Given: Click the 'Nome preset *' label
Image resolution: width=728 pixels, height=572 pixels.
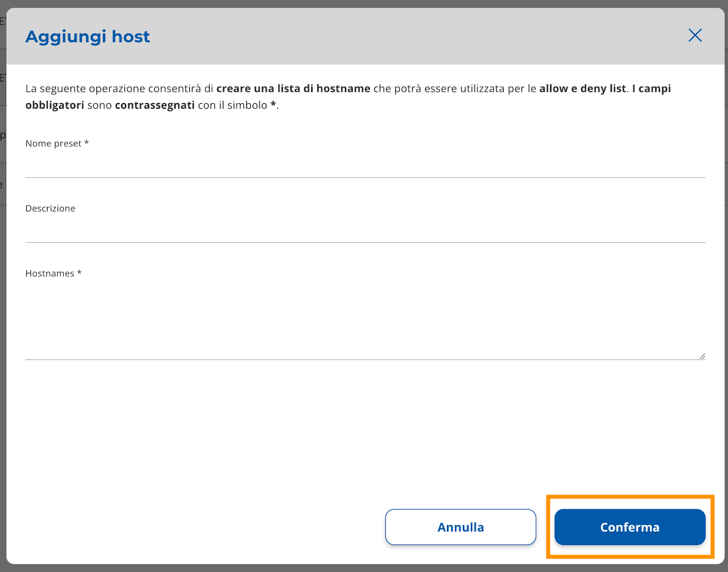Looking at the screenshot, I should tap(57, 143).
